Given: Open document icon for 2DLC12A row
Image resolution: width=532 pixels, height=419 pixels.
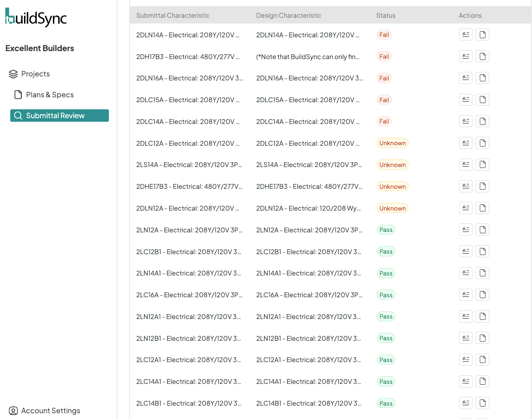Looking at the screenshot, I should [483, 143].
